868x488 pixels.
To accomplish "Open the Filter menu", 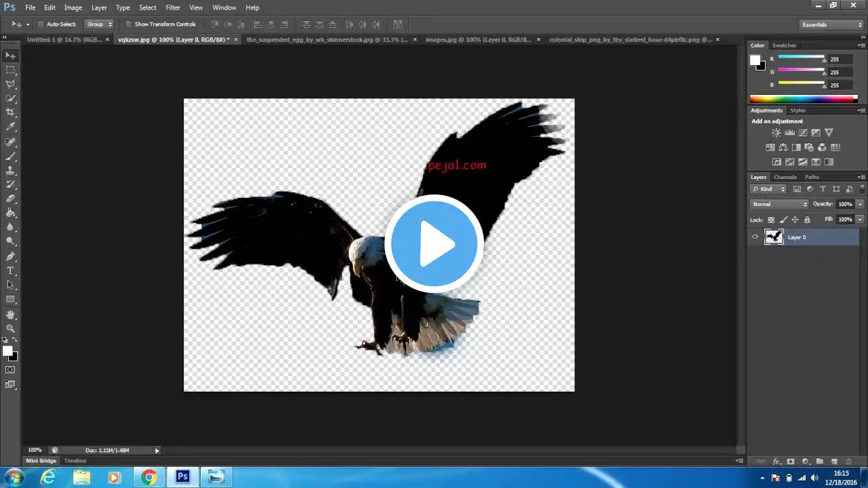I will pyautogui.click(x=173, y=7).
